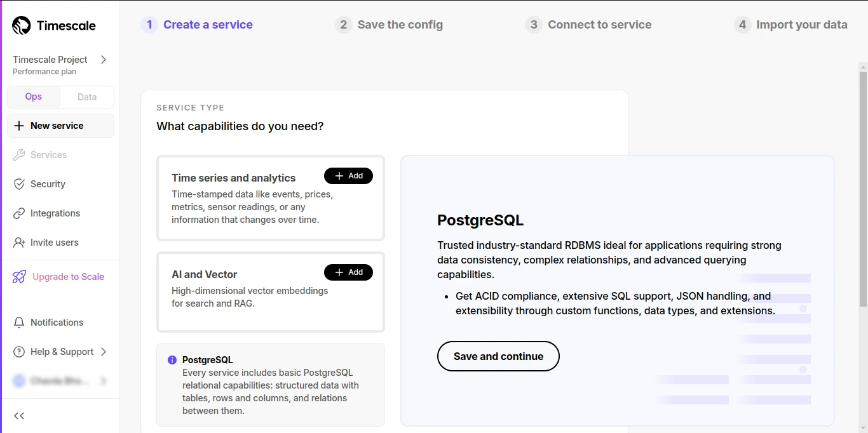Viewport: 868px width, 433px height.
Task: Select the Time series and analytics card title
Action: [234, 178]
